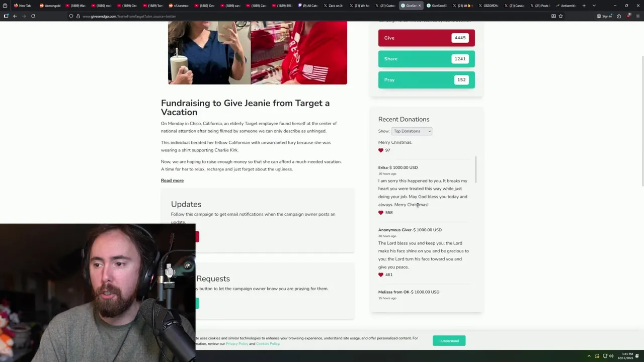Reload the page with the refresh icon
644x362 pixels.
[x=33, y=16]
